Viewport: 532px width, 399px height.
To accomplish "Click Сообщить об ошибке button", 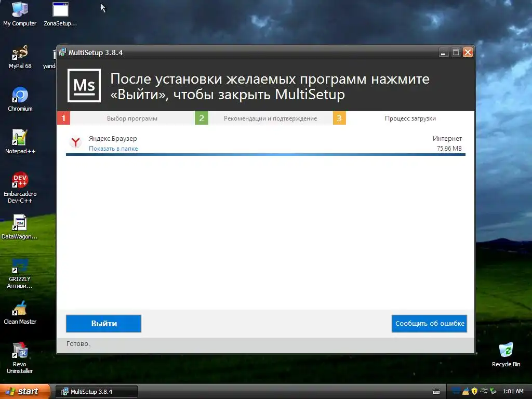I will coord(429,324).
